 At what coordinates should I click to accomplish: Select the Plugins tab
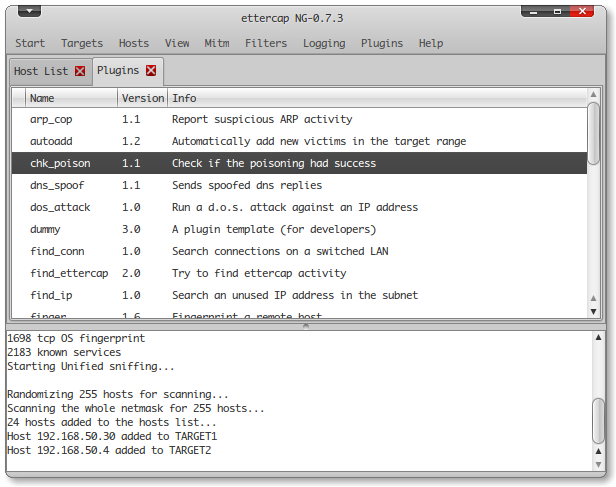pyautogui.click(x=118, y=70)
